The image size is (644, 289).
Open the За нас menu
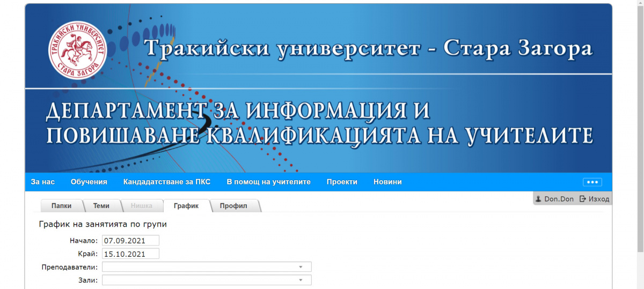43,182
